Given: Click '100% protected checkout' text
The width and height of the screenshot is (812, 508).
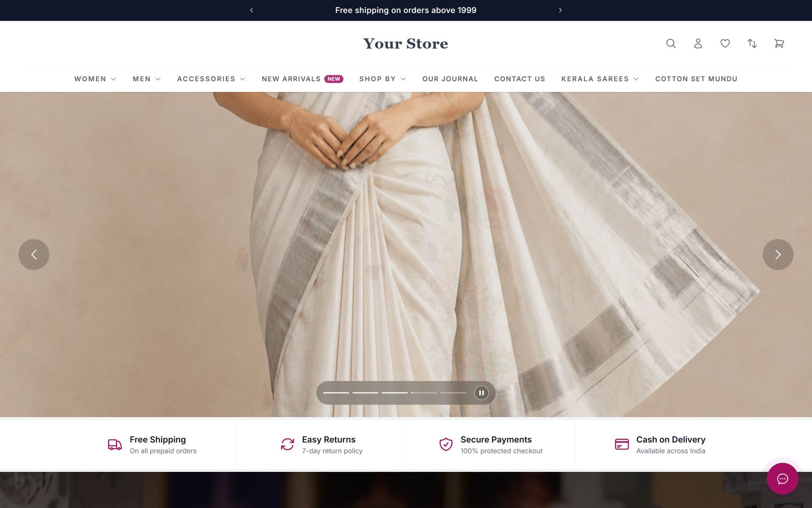Looking at the screenshot, I should pyautogui.click(x=501, y=451).
